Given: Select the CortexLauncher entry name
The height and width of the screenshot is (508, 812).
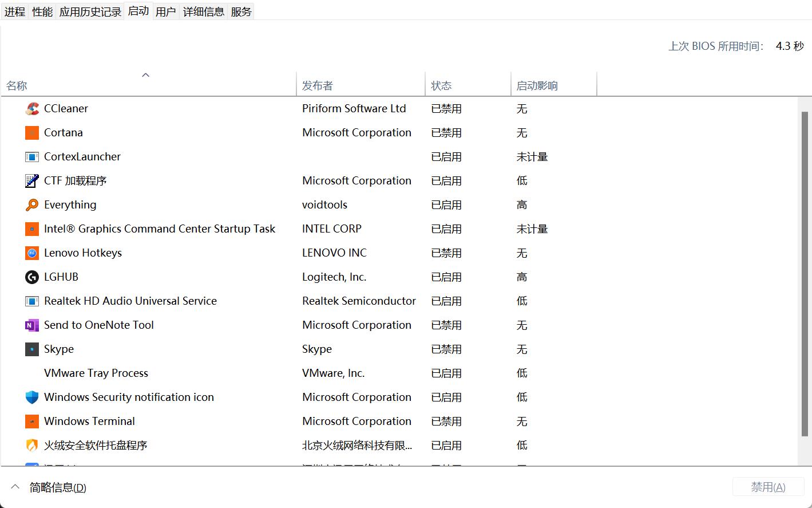Looking at the screenshot, I should tap(82, 156).
